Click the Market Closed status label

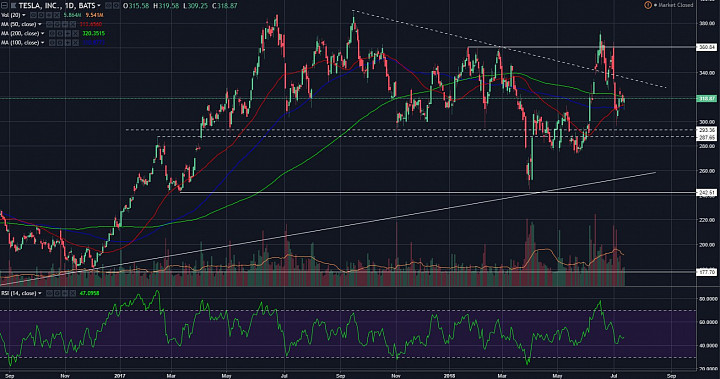click(675, 5)
